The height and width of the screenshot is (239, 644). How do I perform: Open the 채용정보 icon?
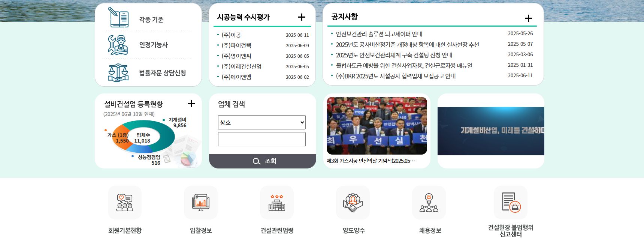point(429,203)
